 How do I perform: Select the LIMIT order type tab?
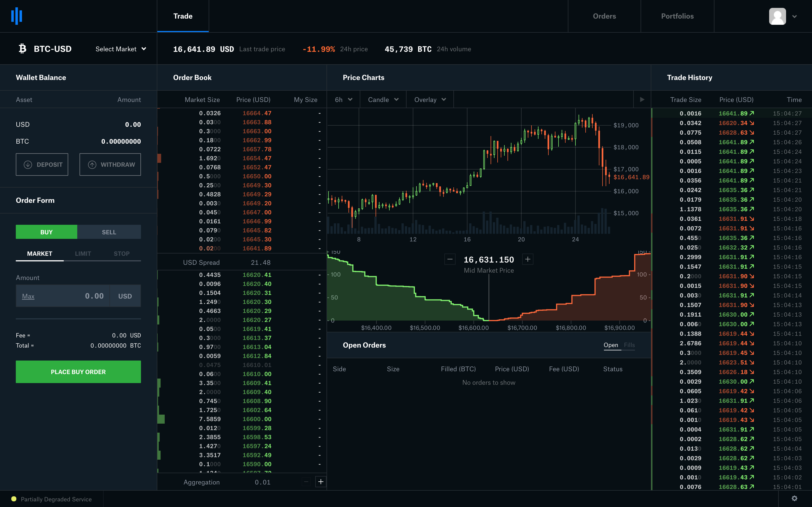pyautogui.click(x=82, y=253)
